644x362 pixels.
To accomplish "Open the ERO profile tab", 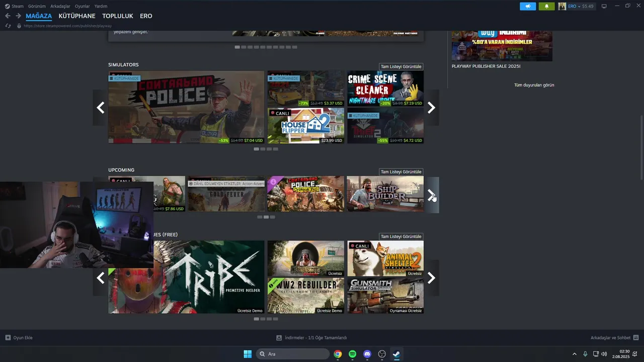I will 146,16.
